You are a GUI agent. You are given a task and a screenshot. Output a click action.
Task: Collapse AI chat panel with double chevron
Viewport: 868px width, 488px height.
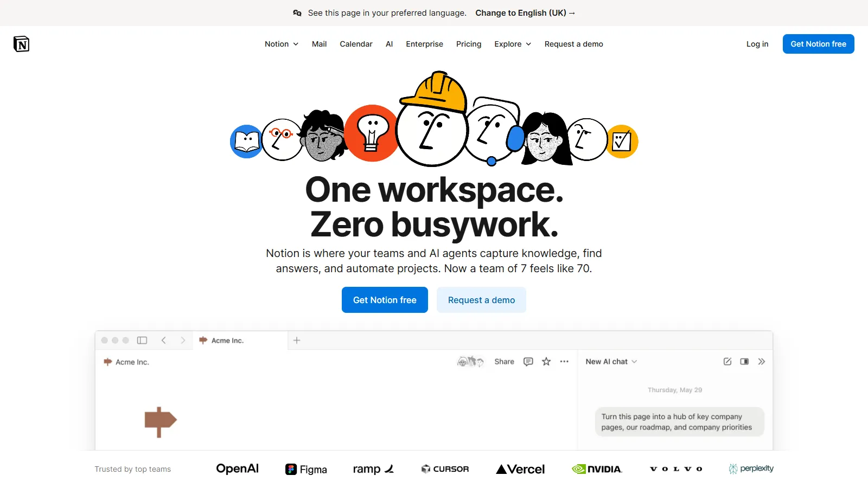(x=762, y=362)
